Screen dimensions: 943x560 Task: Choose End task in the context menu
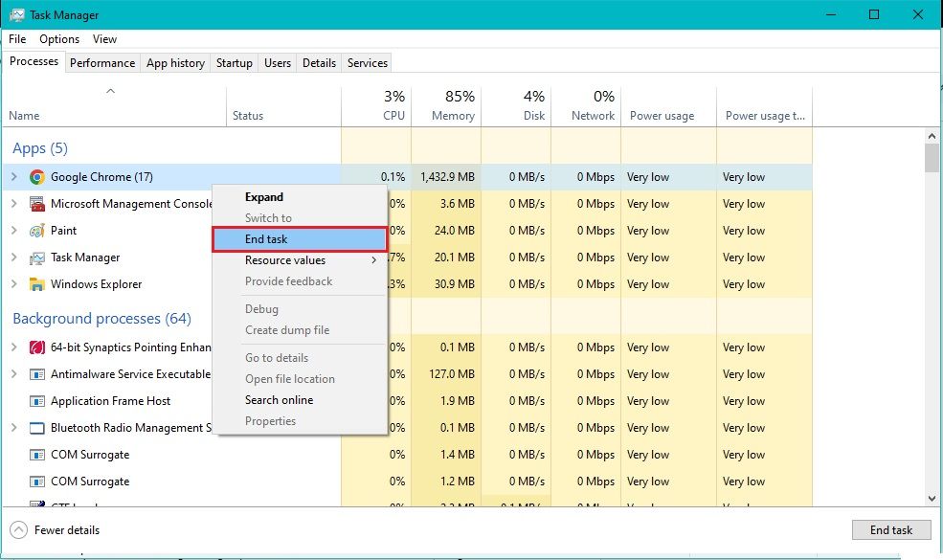[300, 239]
